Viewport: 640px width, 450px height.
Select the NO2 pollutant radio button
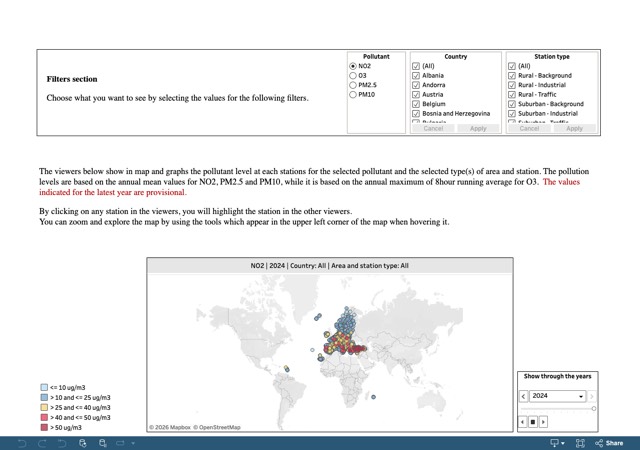353,66
